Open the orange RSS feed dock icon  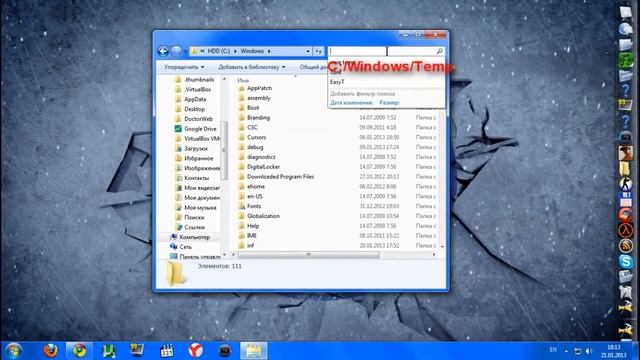point(626,246)
